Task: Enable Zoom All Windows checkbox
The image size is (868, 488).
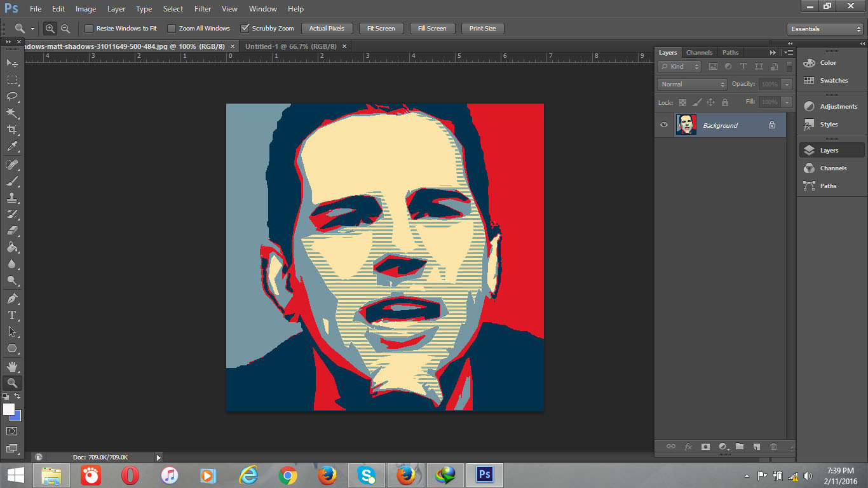Action: click(x=172, y=29)
